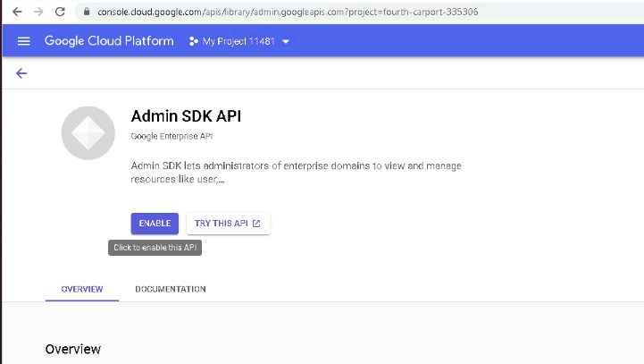The width and height of the screenshot is (644, 364).
Task: Click the TRY THIS API button
Action: (229, 224)
